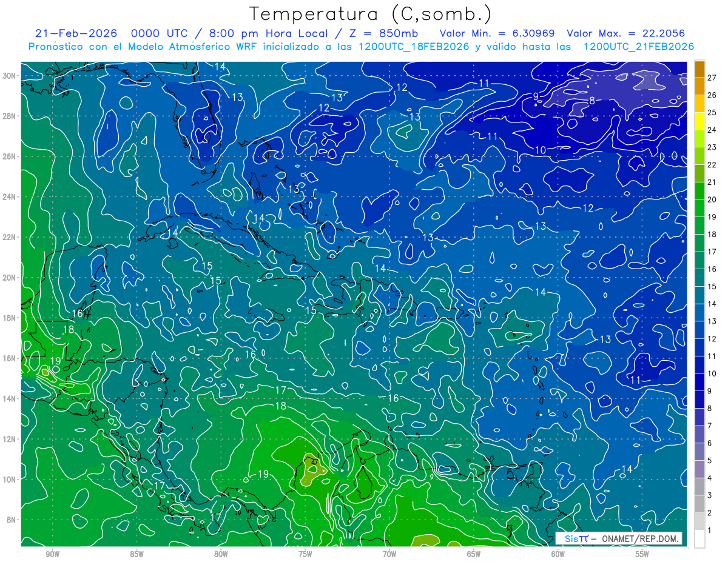Select the pressure level "Z = 850mb"
This screenshot has height=562, width=728.
coord(383,33)
